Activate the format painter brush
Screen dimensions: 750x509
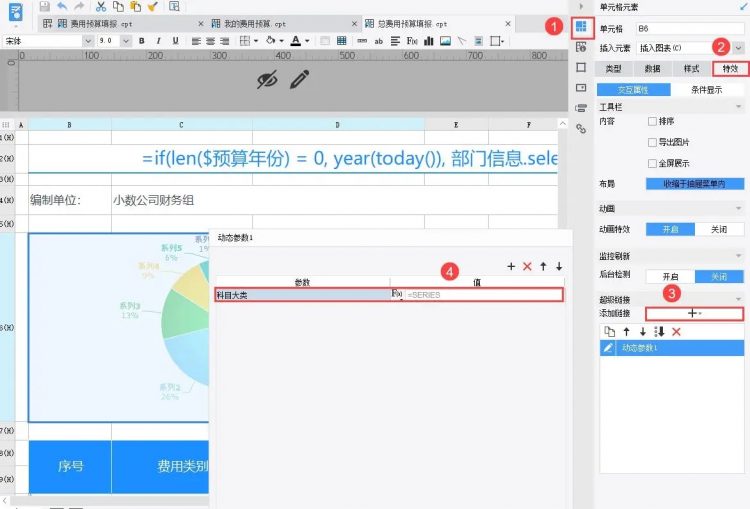tap(153, 6)
